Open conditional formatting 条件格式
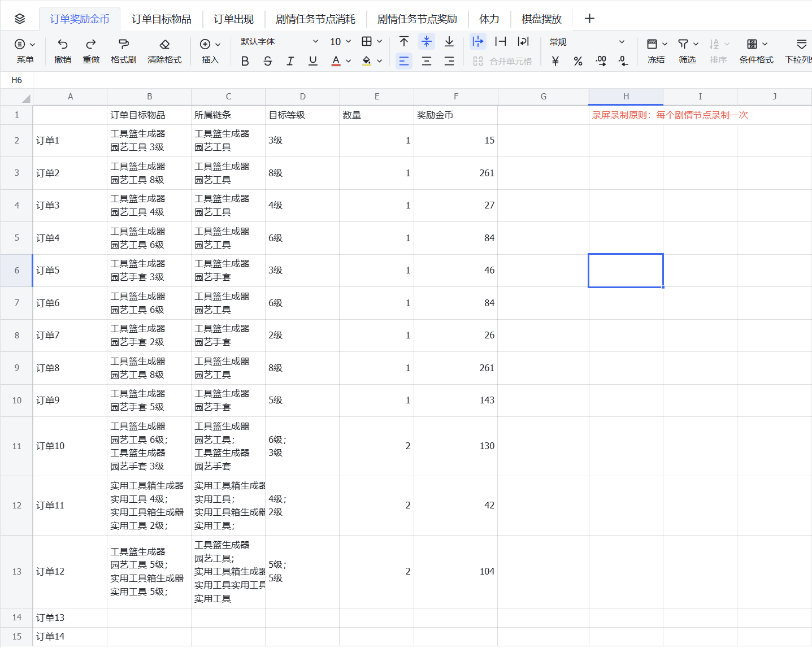Viewport: 812px width, 648px height. [x=756, y=50]
